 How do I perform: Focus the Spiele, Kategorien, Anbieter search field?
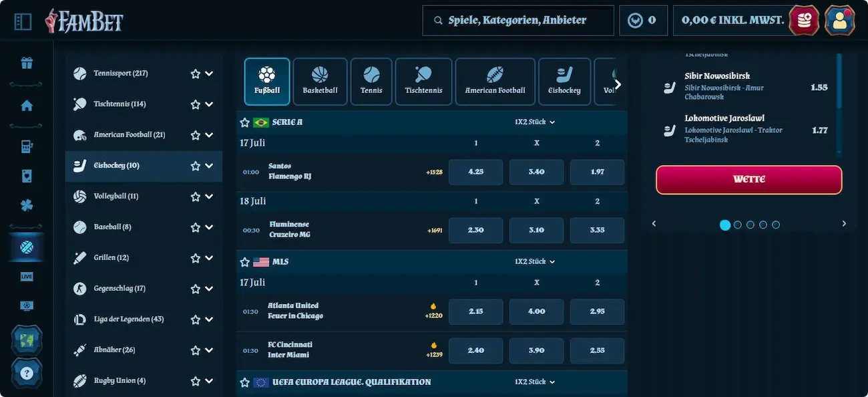518,21
